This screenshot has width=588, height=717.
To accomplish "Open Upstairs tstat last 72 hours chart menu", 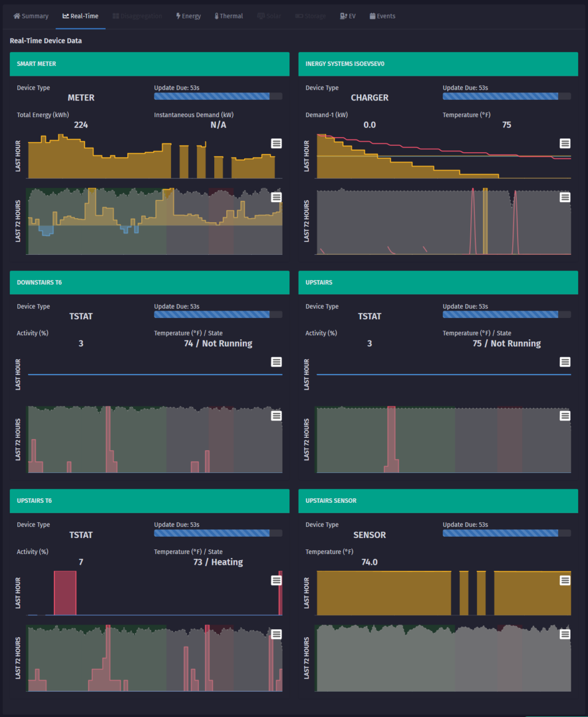I will tap(565, 416).
